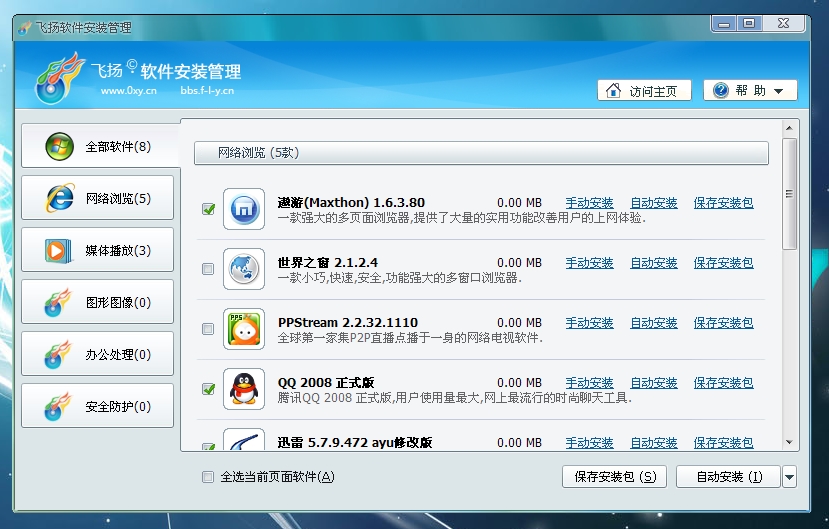
Task: Switch to the 媒体播放(3) category
Action: (x=98, y=250)
